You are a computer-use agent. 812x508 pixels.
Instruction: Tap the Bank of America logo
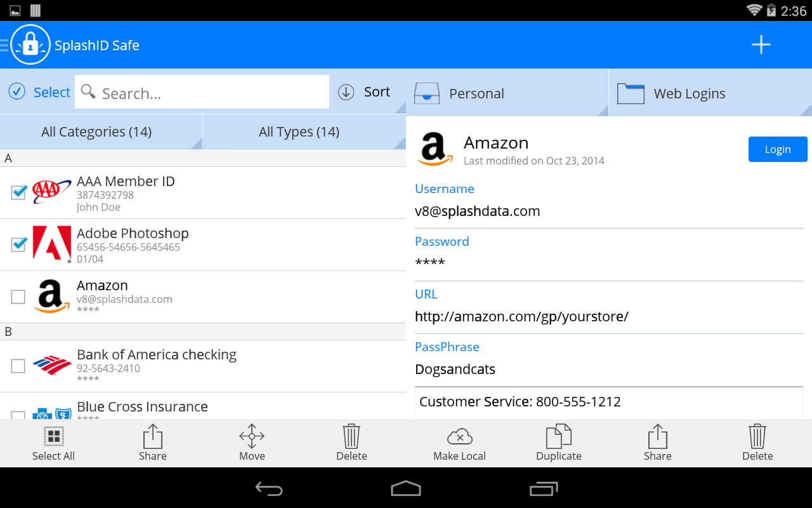pos(51,365)
